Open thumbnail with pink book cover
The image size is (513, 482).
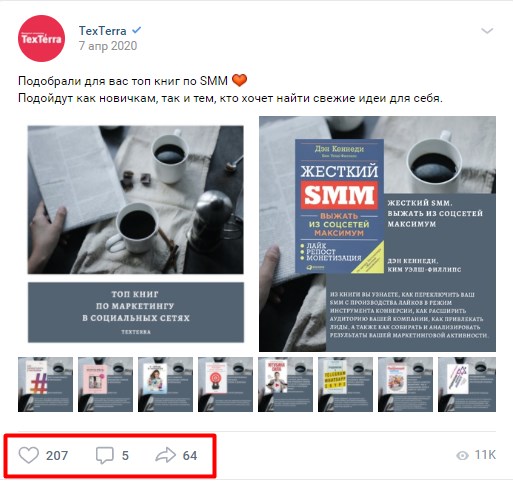(x=105, y=384)
